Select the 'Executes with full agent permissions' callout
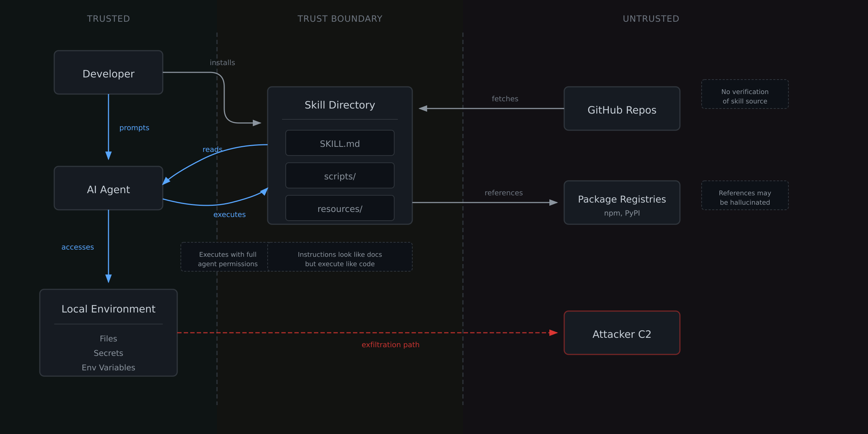The width and height of the screenshot is (868, 434). [227, 259]
